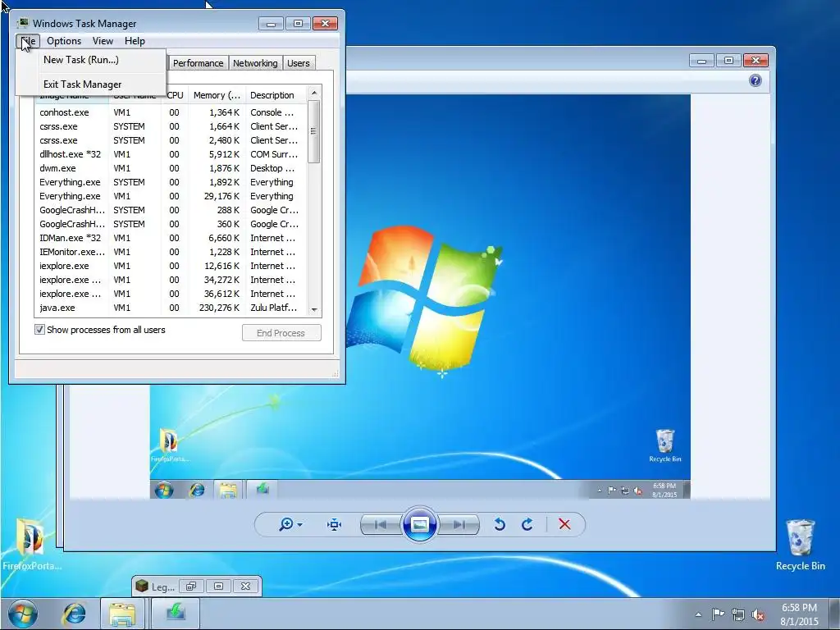This screenshot has width=840, height=630.
Task: Open the zoom magnifier in Photo Viewer
Action: coord(286,524)
